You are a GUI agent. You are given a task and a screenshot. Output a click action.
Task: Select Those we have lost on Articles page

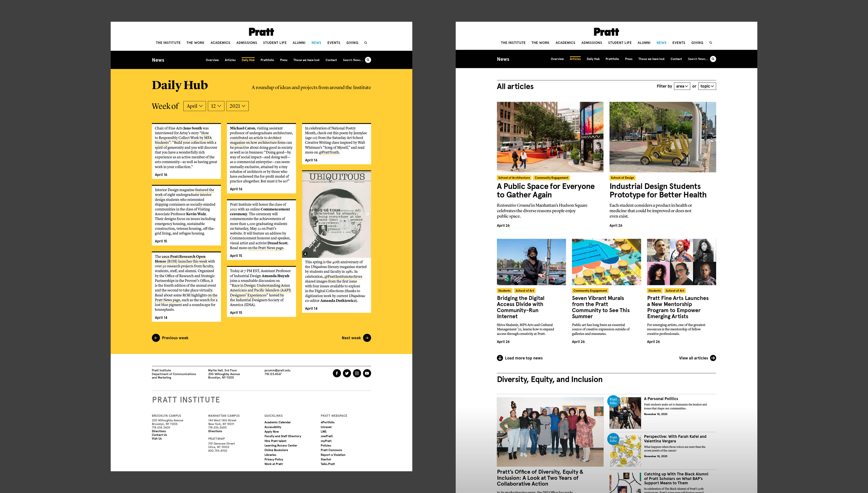point(651,59)
